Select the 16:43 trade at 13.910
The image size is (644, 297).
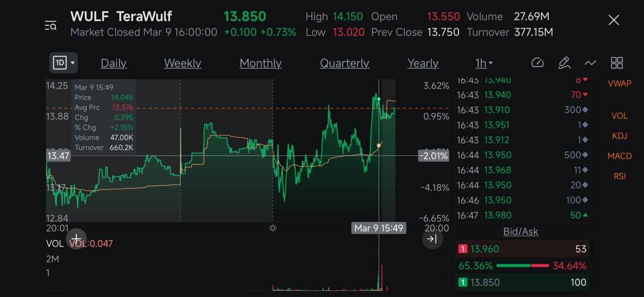pyautogui.click(x=522, y=109)
